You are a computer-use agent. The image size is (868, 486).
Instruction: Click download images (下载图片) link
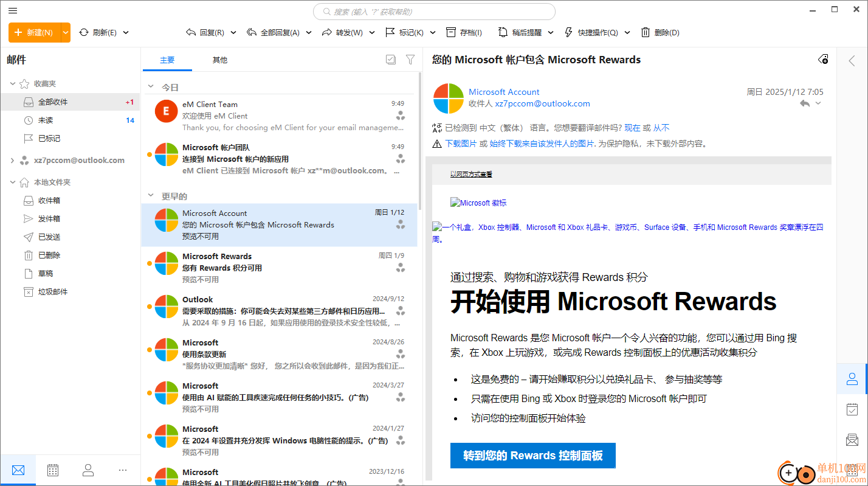coord(461,144)
